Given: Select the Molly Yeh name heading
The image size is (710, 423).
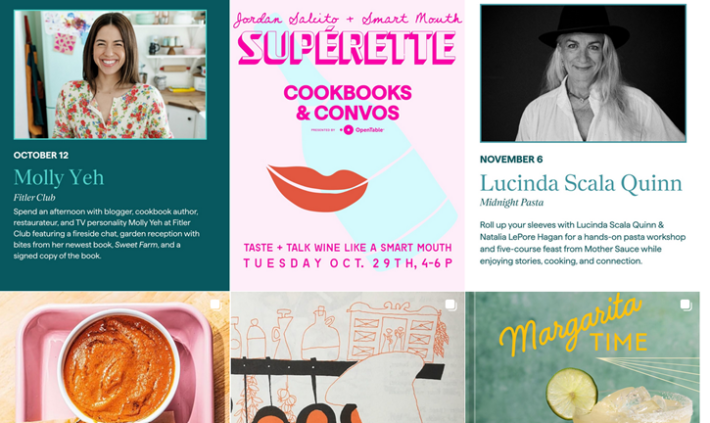Looking at the screenshot, I should tap(59, 178).
